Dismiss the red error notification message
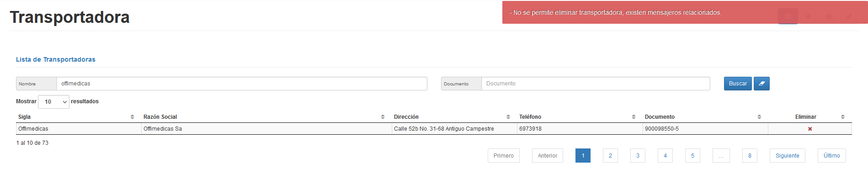The height and width of the screenshot is (169, 868). (x=685, y=12)
